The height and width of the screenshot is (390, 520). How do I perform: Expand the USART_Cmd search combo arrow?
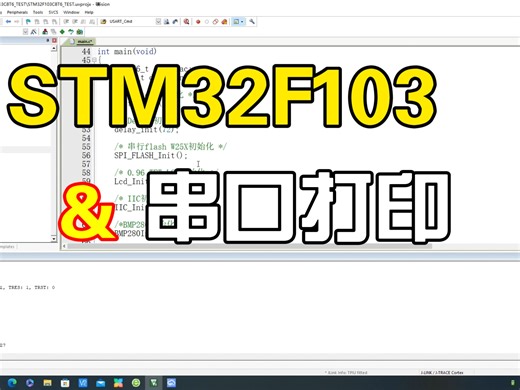158,22
